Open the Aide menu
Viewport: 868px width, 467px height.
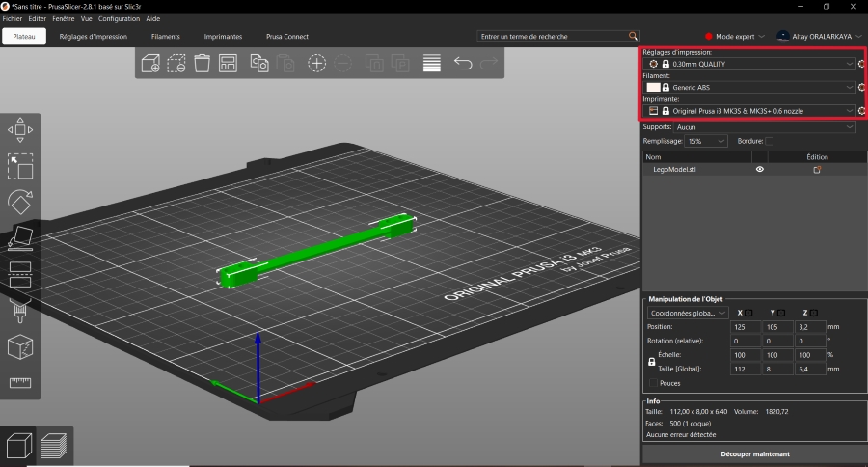152,19
